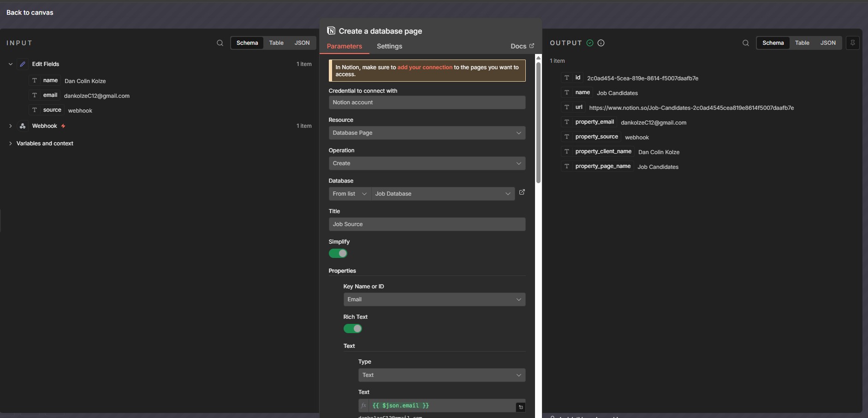
Task: Open the Key Name or ID dropdown
Action: coord(434,299)
